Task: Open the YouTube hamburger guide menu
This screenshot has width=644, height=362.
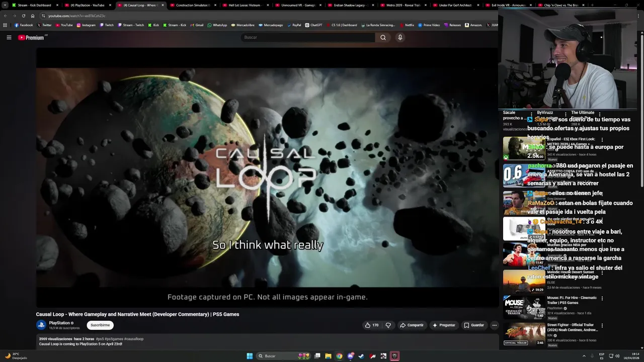Action: (9, 37)
